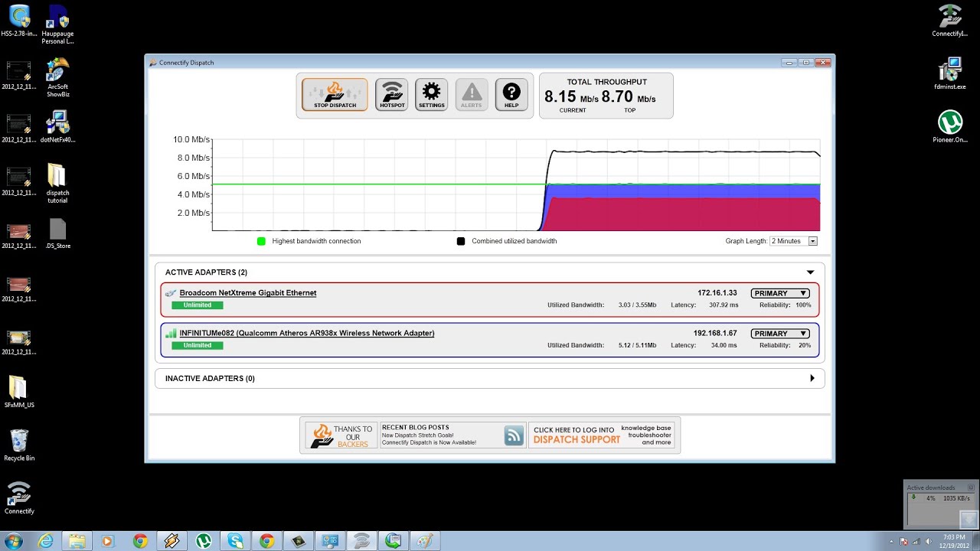
Task: Open Primary dropdown for Broadcom adapter
Action: click(x=779, y=293)
